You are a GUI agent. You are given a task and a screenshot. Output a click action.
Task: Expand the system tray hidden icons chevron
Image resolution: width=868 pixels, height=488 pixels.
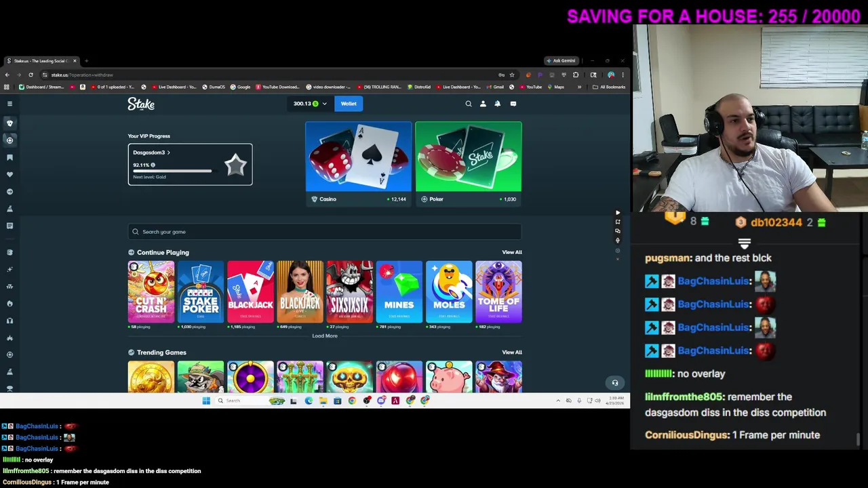(558, 401)
